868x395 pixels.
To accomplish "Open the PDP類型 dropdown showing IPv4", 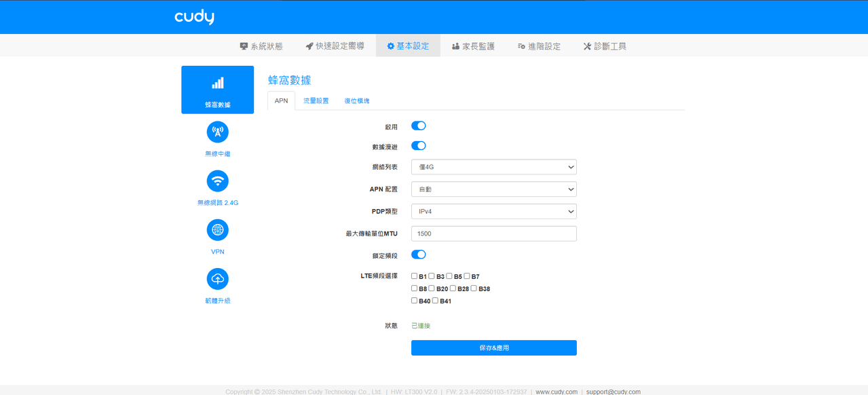I will click(494, 211).
